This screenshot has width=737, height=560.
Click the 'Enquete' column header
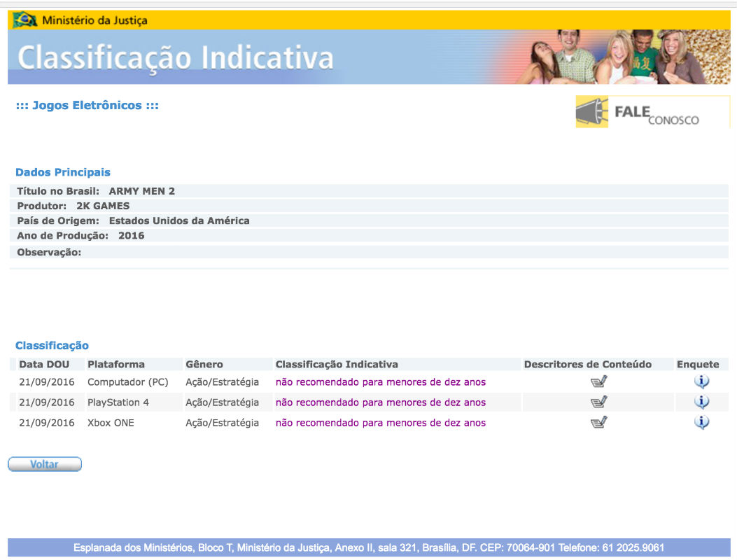tap(698, 365)
